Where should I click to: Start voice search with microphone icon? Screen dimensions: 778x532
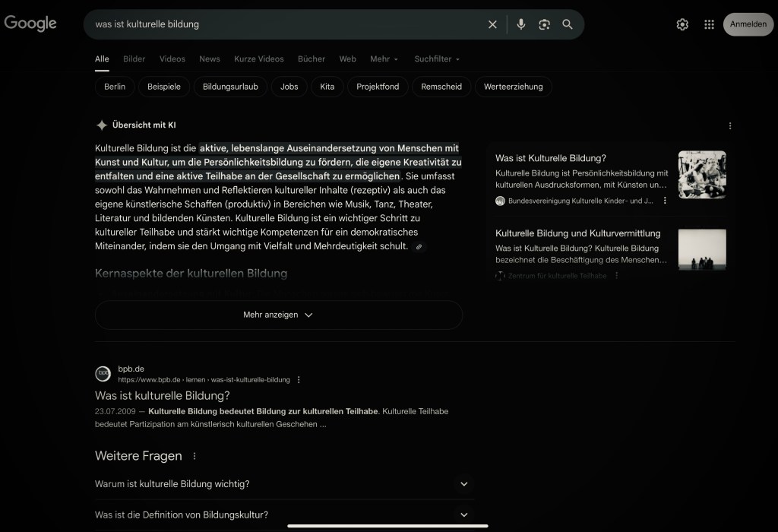pos(521,24)
